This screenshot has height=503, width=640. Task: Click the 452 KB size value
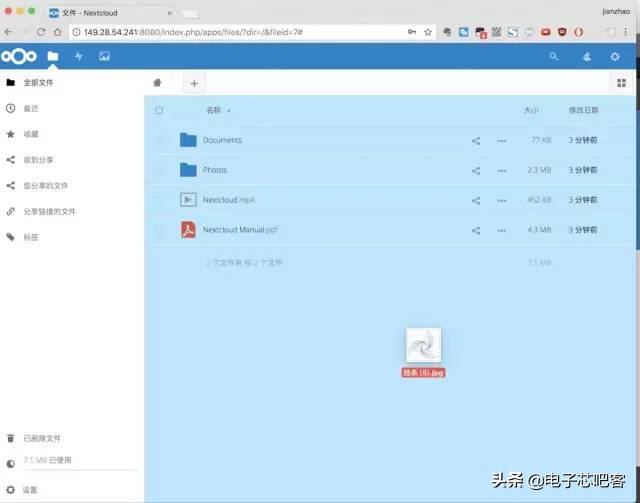539,200
